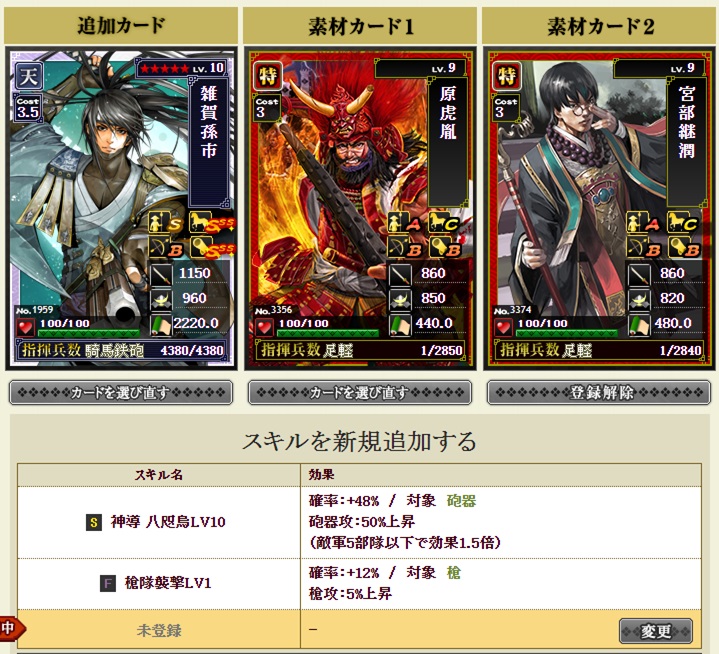The height and width of the screenshot is (654, 719).
Task: Click the red heart HP icon on 雑賀孫市 card
Action: click(25, 327)
